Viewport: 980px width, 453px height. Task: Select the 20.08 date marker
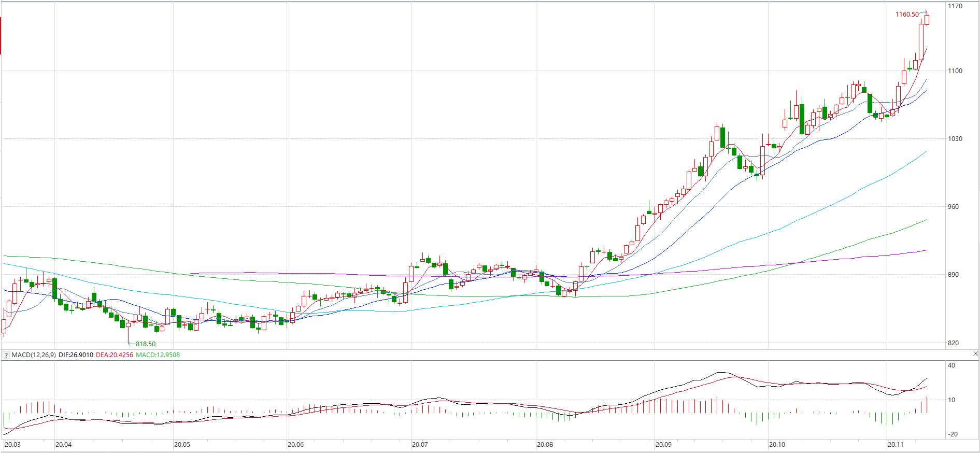[545, 445]
